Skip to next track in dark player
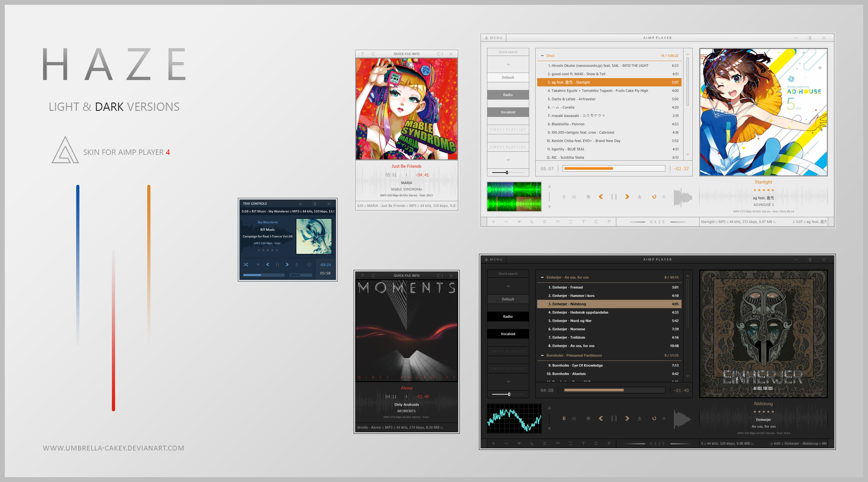This screenshot has height=482, width=868. pyautogui.click(x=627, y=418)
